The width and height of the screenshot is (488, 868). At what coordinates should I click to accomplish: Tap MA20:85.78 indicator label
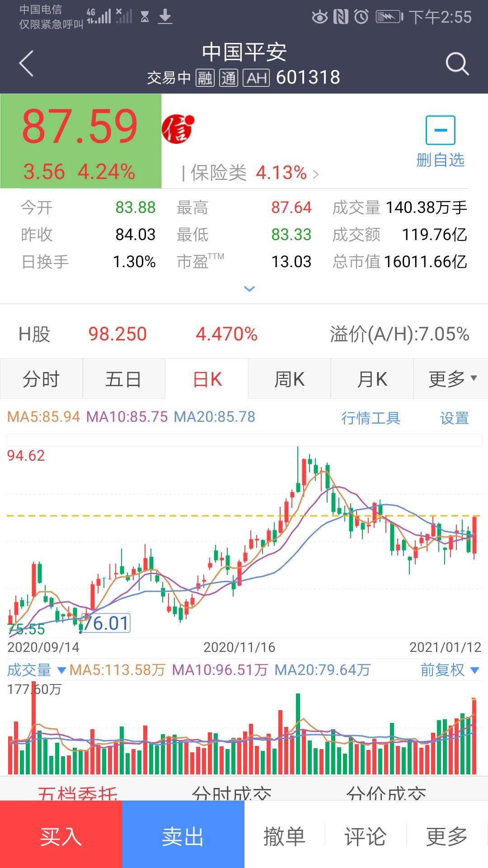[215, 416]
